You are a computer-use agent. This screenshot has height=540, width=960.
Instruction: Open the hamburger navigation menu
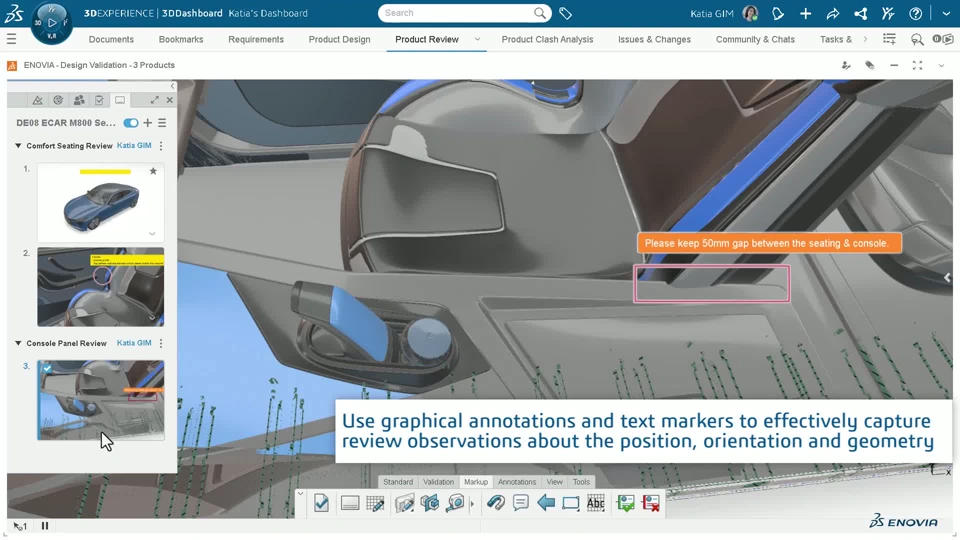click(12, 39)
